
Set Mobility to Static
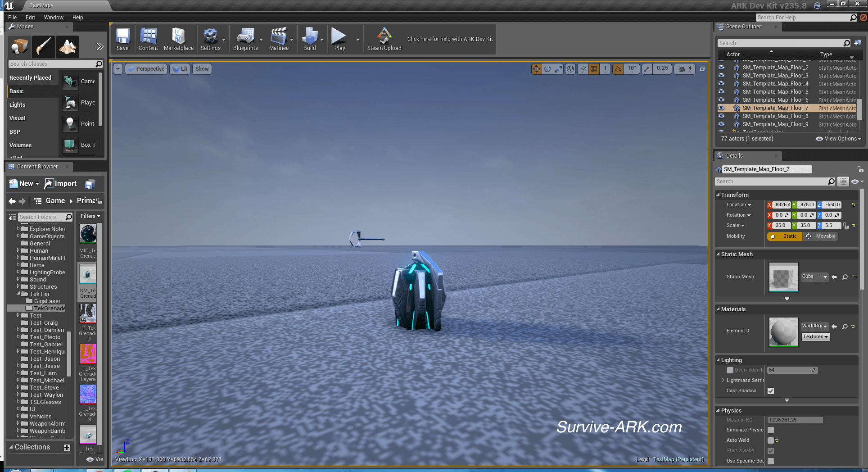pyautogui.click(x=785, y=236)
